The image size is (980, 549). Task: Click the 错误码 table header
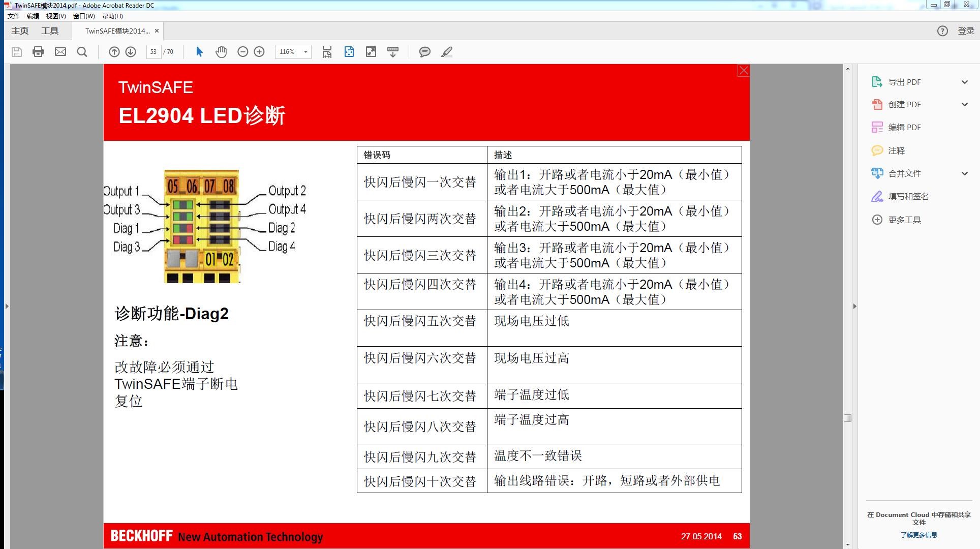coord(422,155)
